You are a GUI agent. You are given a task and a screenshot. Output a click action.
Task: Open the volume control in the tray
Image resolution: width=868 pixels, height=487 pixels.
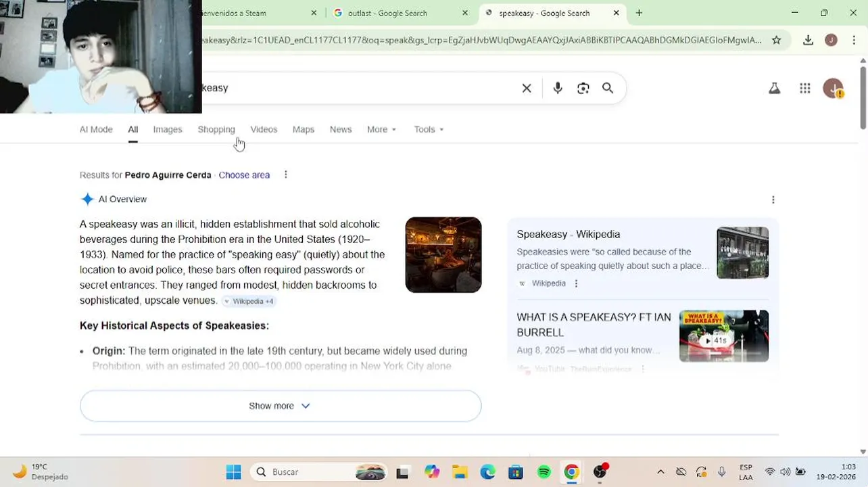(785, 472)
